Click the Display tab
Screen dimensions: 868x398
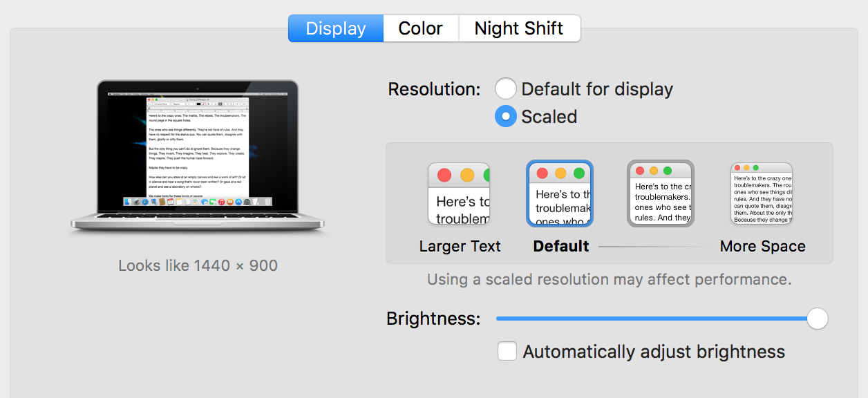point(336,28)
